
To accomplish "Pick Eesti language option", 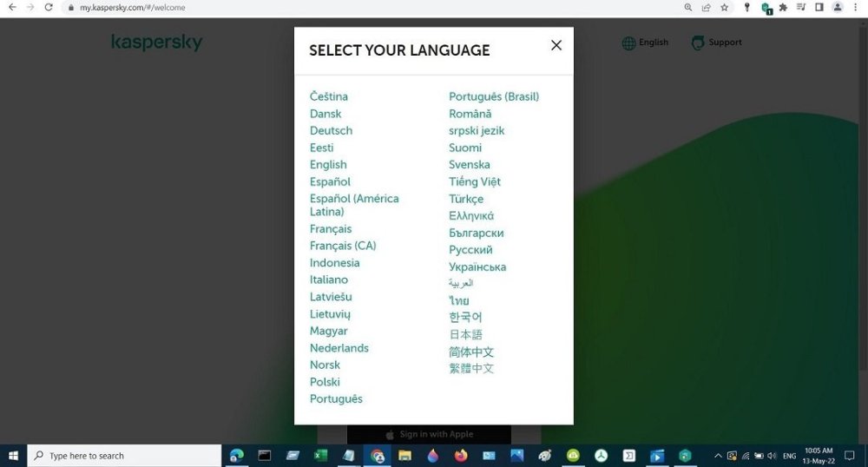I will [x=322, y=148].
